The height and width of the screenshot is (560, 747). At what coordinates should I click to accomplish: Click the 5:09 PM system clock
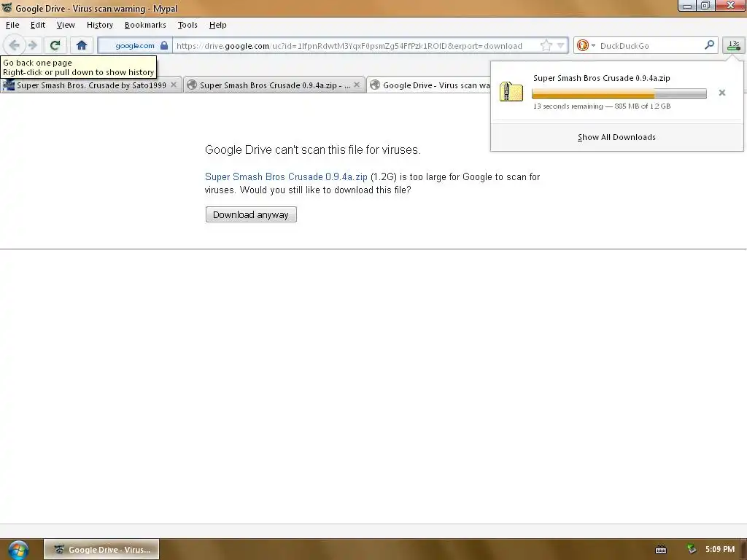[x=720, y=550]
